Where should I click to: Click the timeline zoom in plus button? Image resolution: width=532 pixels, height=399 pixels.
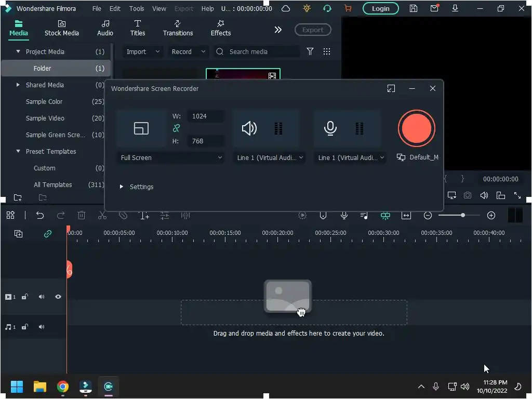tap(491, 215)
